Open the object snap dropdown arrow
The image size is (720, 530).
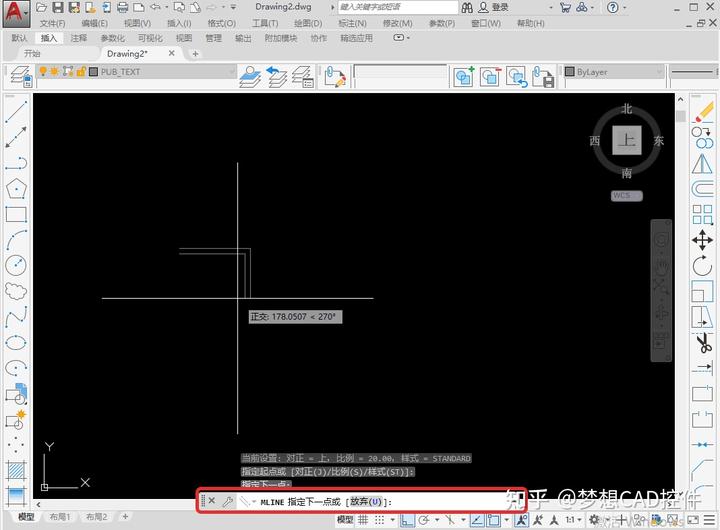pos(506,520)
